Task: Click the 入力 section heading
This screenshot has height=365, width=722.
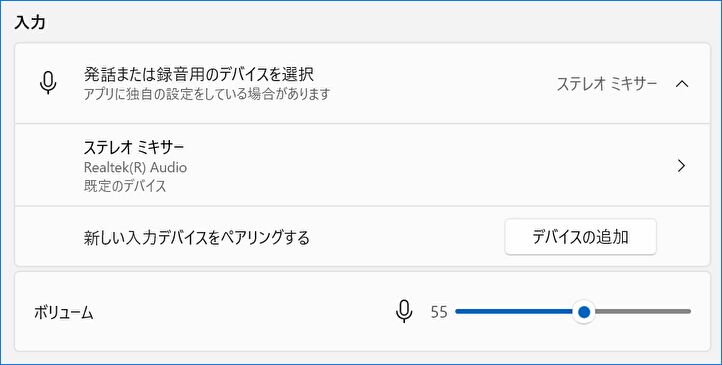Action: point(30,23)
